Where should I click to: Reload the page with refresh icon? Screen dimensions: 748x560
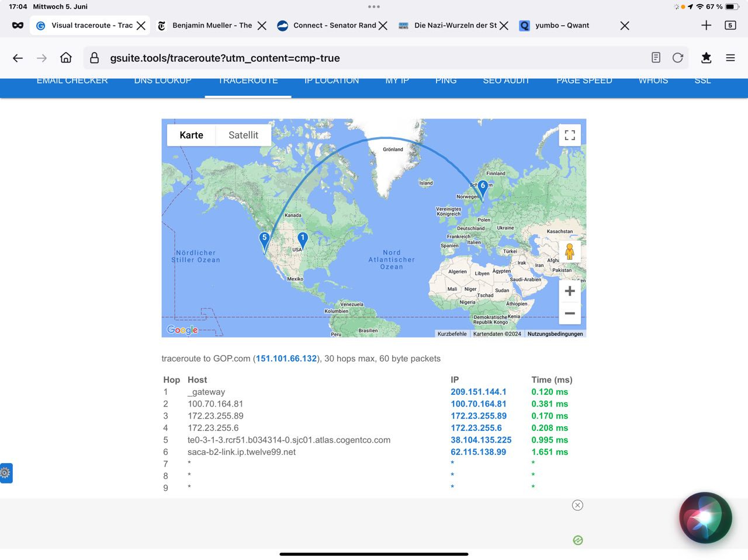click(x=678, y=57)
